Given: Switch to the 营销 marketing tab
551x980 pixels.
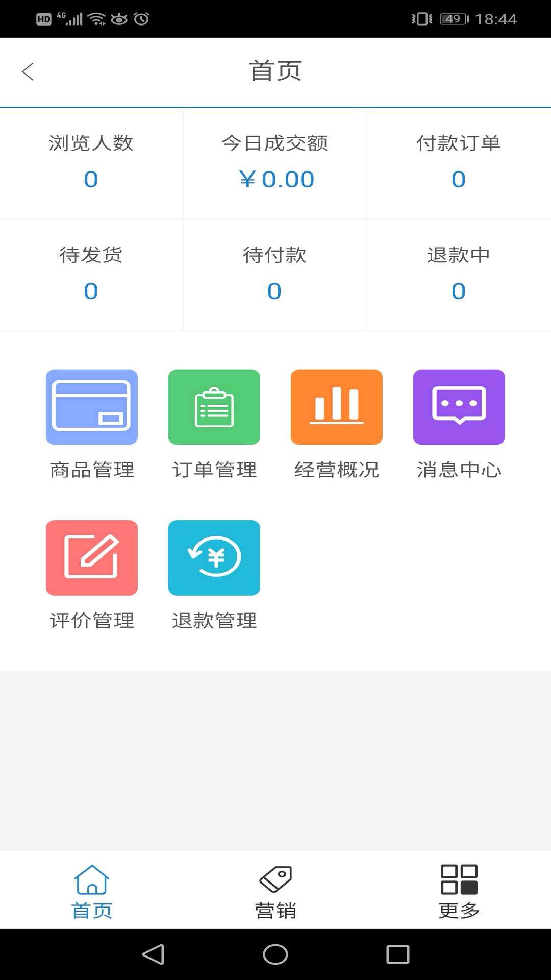Looking at the screenshot, I should [275, 891].
